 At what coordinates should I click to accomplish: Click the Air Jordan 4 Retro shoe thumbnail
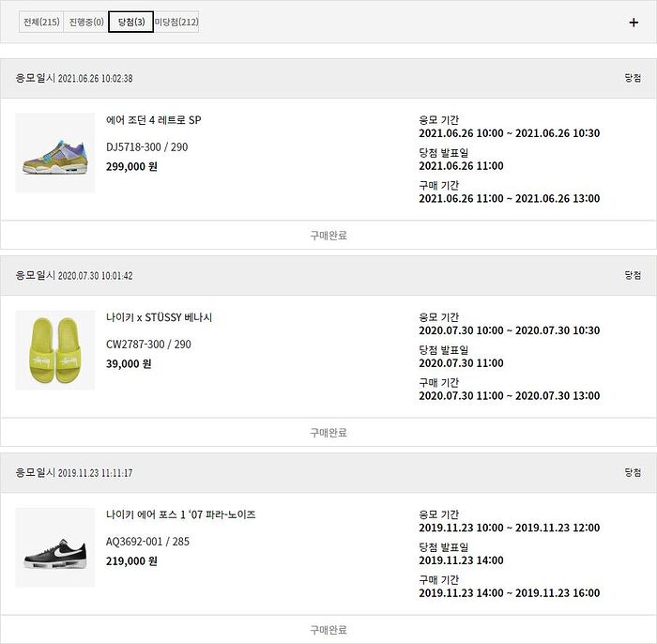pos(55,153)
